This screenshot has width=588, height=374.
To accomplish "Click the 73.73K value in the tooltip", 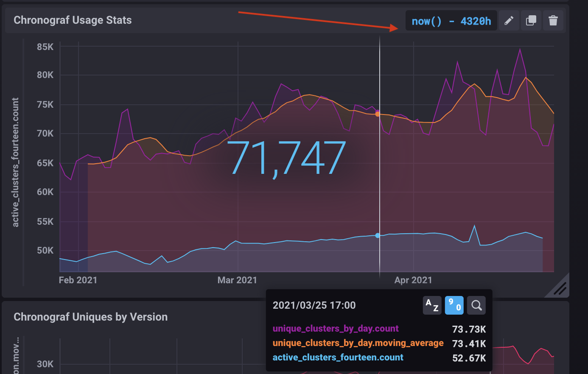I will 469,329.
